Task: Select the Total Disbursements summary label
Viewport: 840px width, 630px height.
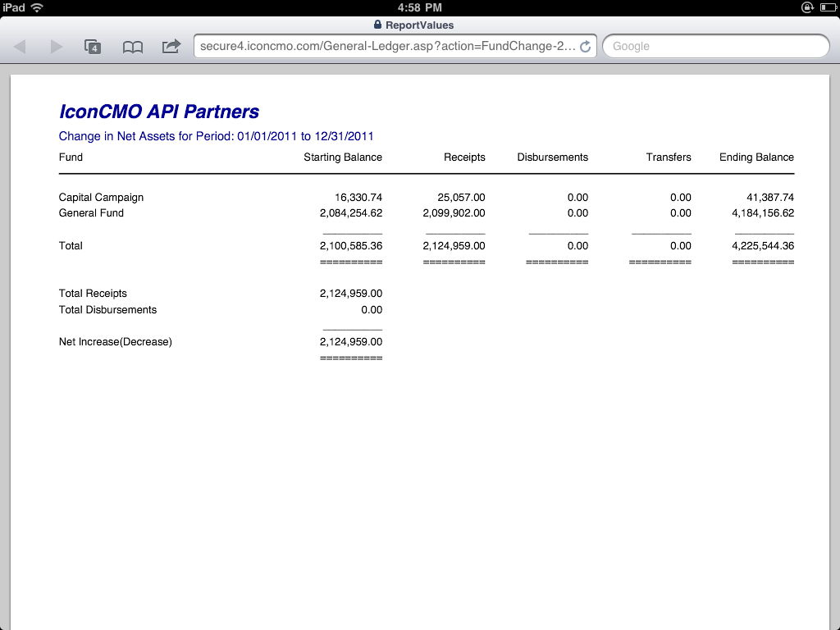Action: click(x=107, y=309)
